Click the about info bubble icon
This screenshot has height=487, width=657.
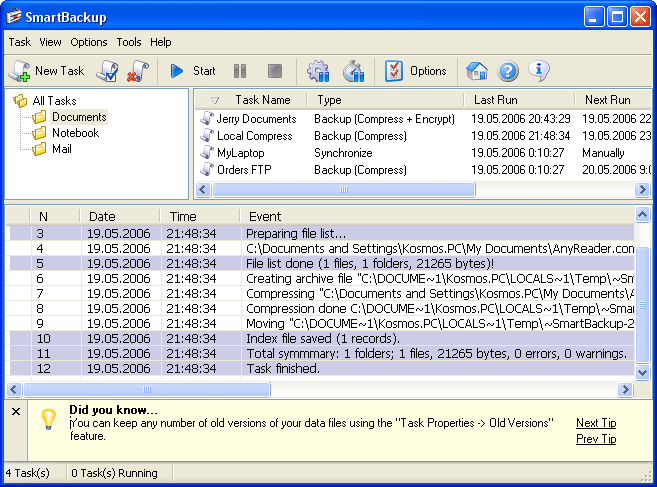tap(539, 70)
